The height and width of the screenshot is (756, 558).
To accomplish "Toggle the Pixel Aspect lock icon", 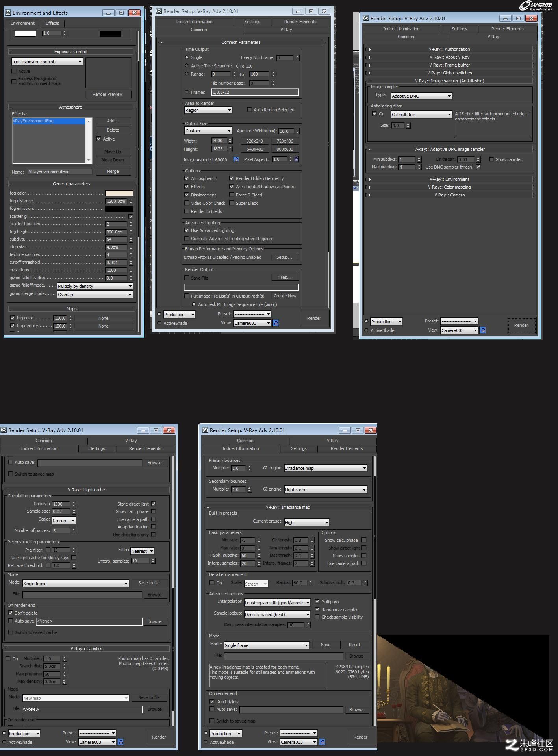I will pos(297,159).
